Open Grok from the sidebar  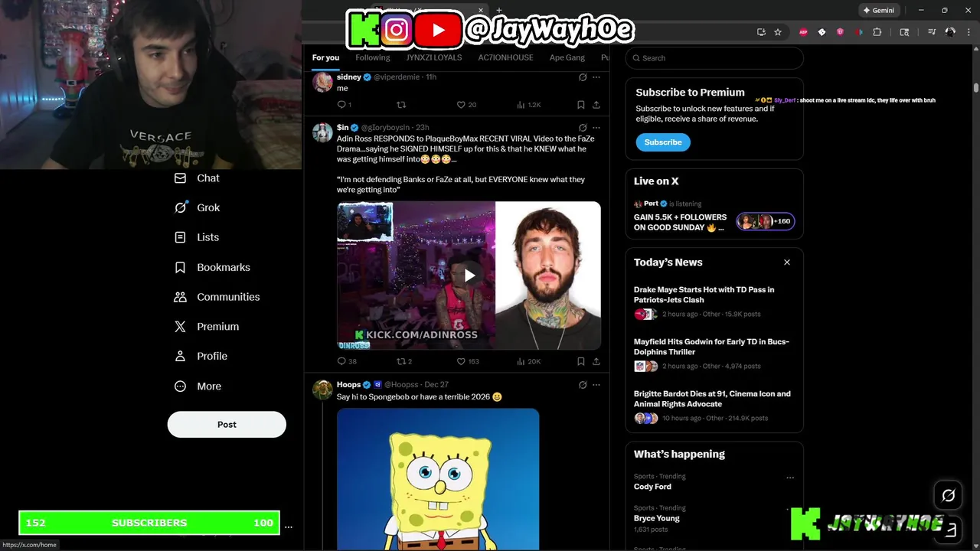click(197, 208)
